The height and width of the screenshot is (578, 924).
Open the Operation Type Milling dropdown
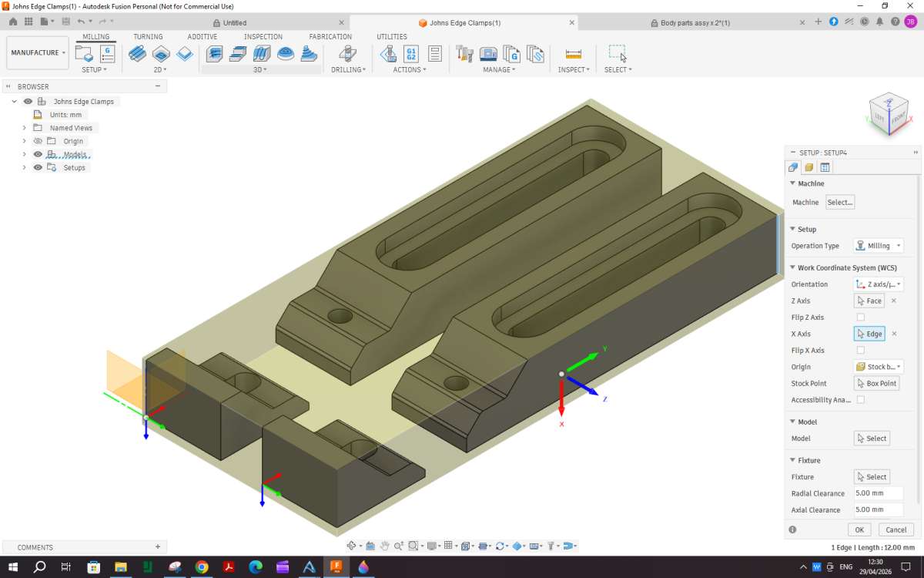[879, 246]
